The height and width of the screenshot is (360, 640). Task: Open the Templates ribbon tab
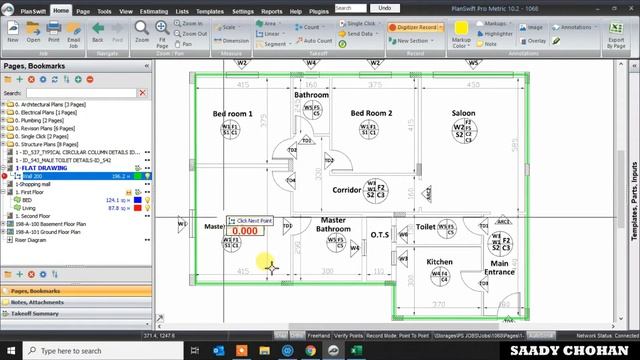[x=210, y=11]
